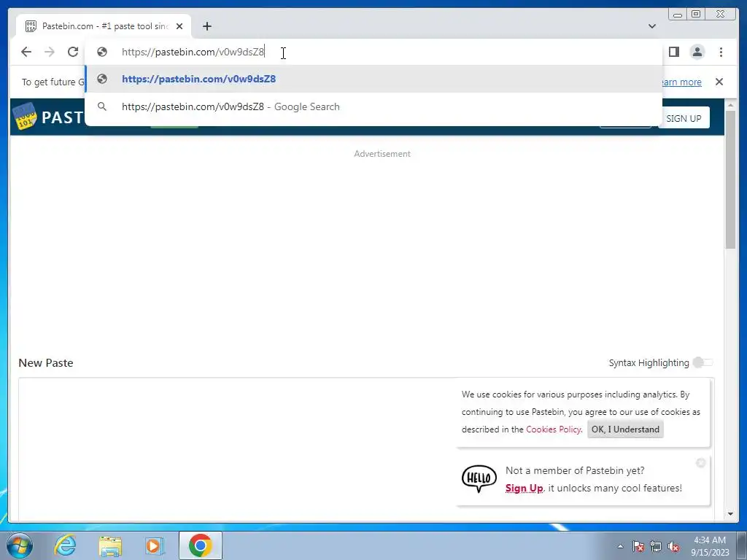The height and width of the screenshot is (560, 747).
Task: Close the Not a member notification
Action: pos(700,462)
